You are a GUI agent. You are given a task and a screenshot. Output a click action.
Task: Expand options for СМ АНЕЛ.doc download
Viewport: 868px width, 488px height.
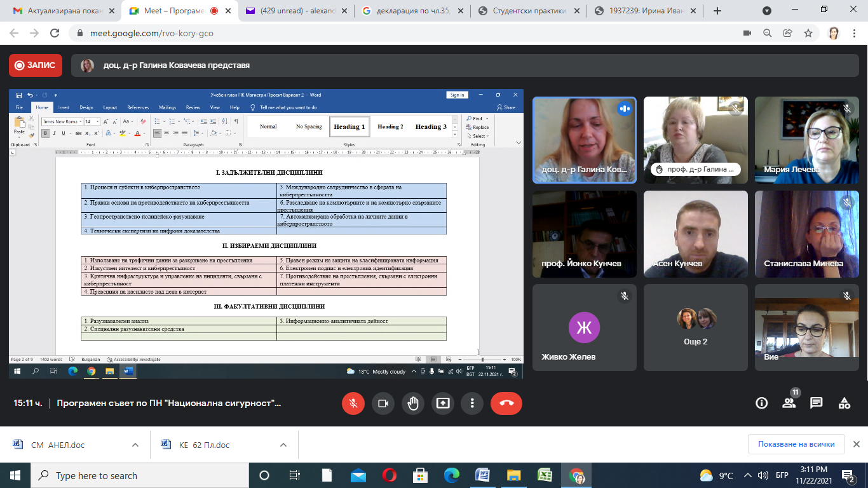135,445
